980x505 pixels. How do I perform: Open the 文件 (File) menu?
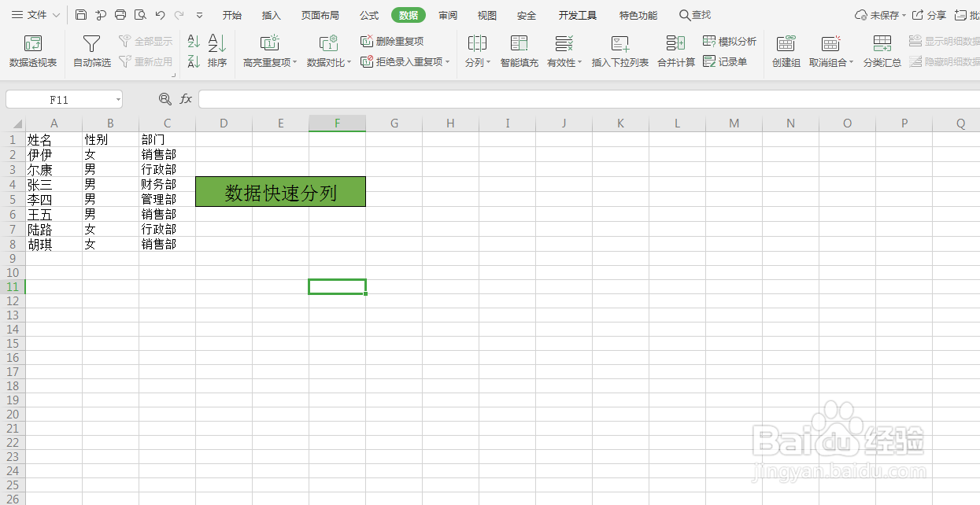coord(35,15)
